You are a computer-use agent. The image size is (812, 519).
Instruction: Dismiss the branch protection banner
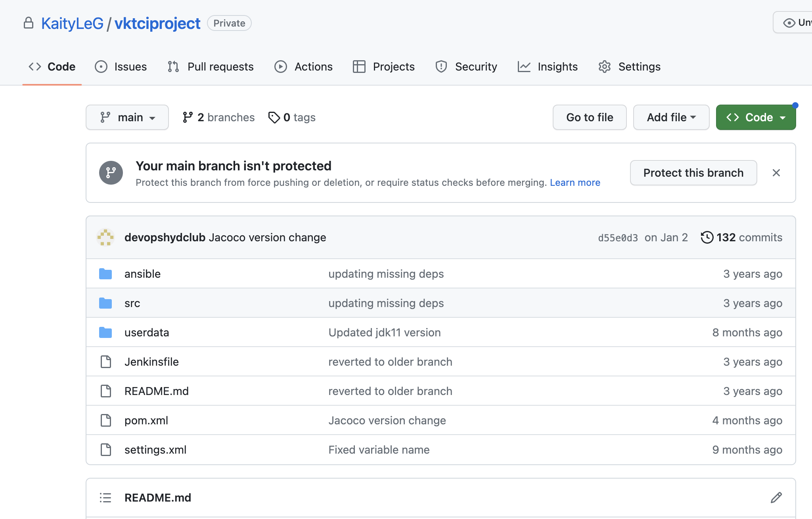(776, 173)
